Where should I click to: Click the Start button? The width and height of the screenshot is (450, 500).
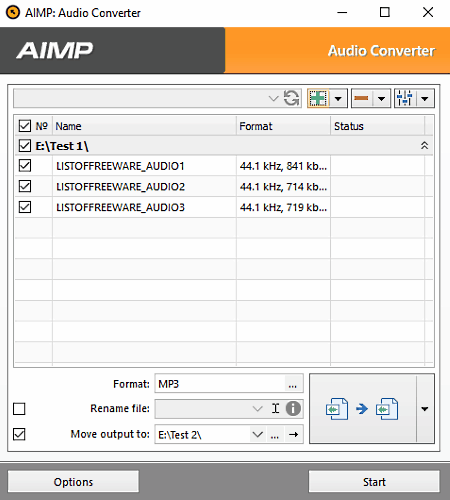(374, 482)
